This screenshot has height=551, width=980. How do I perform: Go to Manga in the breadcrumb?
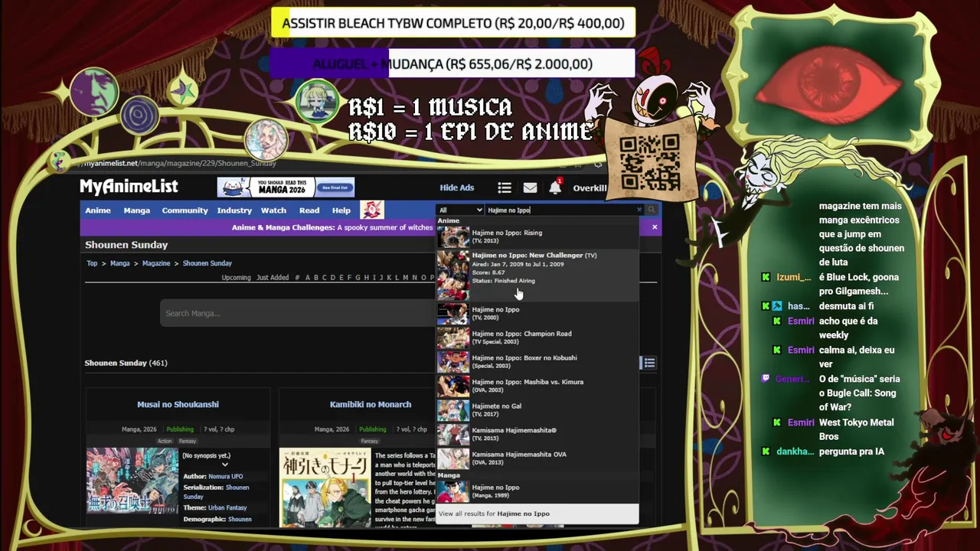[119, 263]
